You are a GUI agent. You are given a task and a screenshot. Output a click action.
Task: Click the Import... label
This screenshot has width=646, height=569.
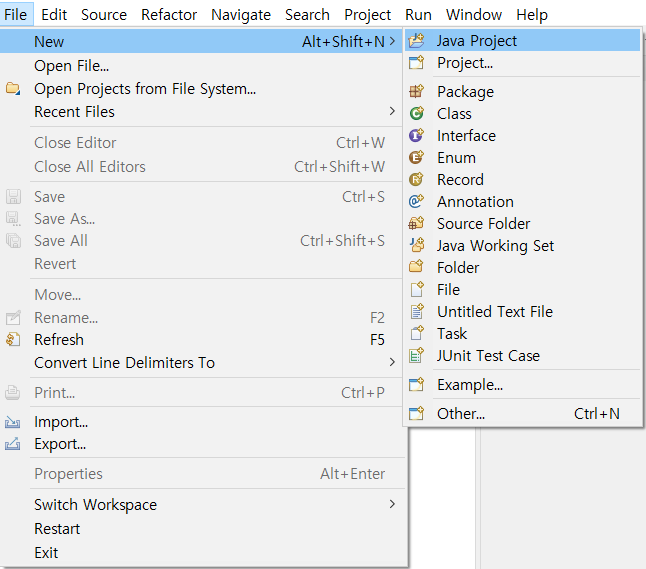click(61, 422)
